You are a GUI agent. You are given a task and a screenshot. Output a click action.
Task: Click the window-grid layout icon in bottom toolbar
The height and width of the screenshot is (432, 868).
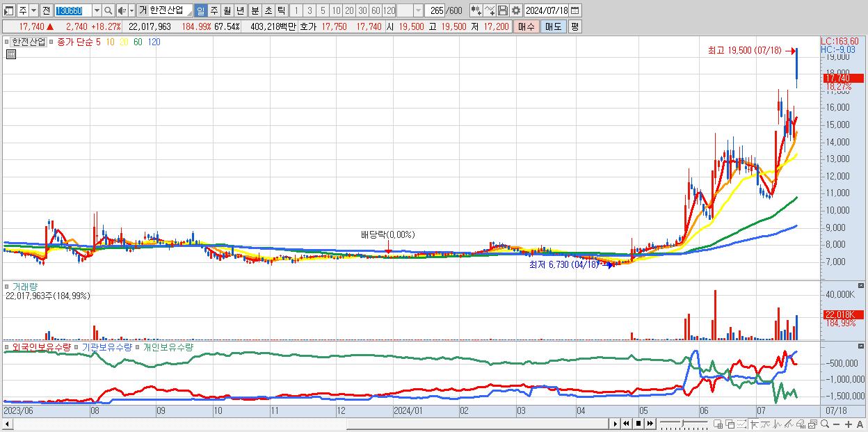pyautogui.click(x=718, y=424)
